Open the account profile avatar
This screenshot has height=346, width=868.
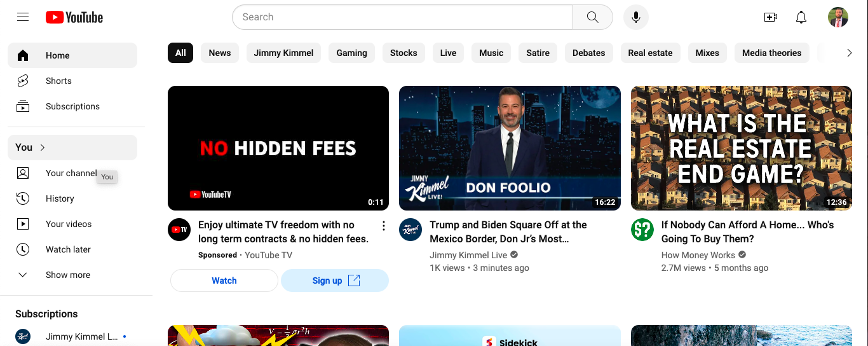point(838,17)
